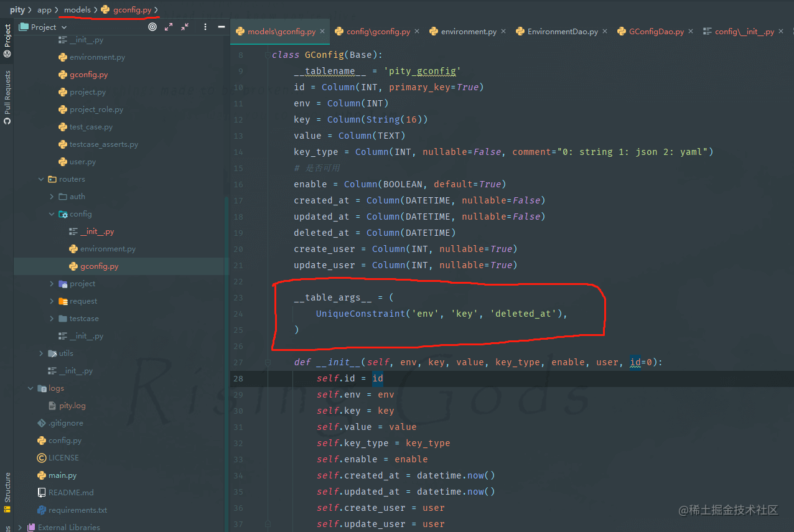This screenshot has width=794, height=532.
Task: Select red gconfig.py in models folder
Action: pos(88,75)
